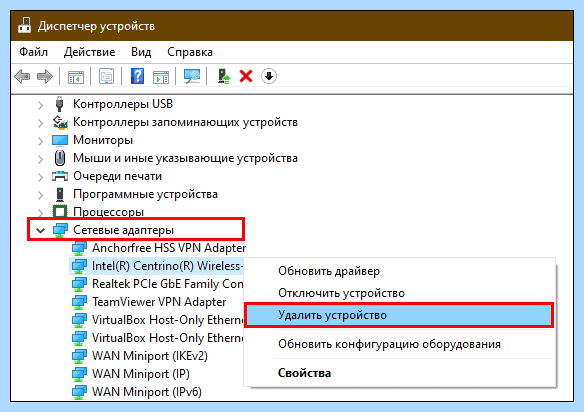Select WAN Miniport (IPv6) entry
The height and width of the screenshot is (412, 584).
147,392
